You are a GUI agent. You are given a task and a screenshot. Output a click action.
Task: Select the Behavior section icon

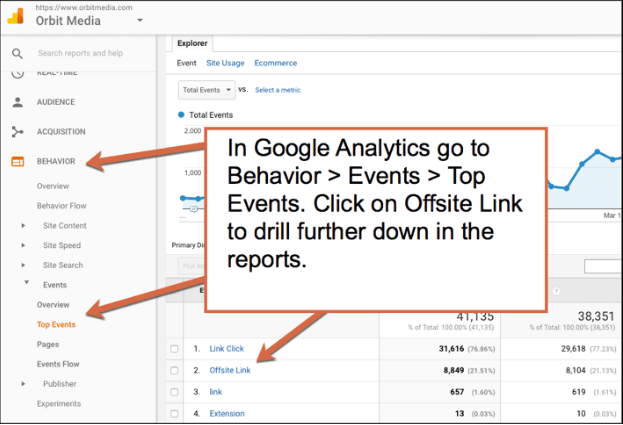[17, 161]
